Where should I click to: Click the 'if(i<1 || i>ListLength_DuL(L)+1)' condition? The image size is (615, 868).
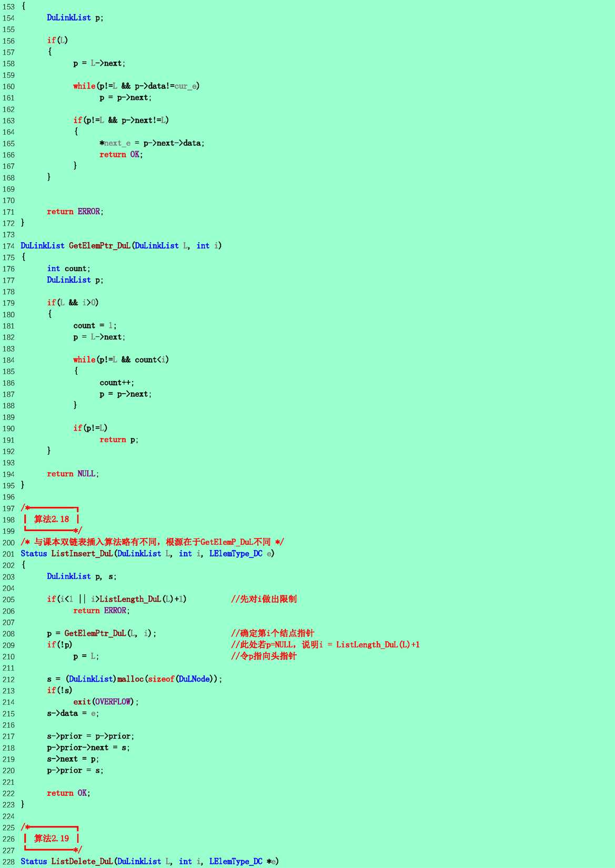click(x=117, y=600)
